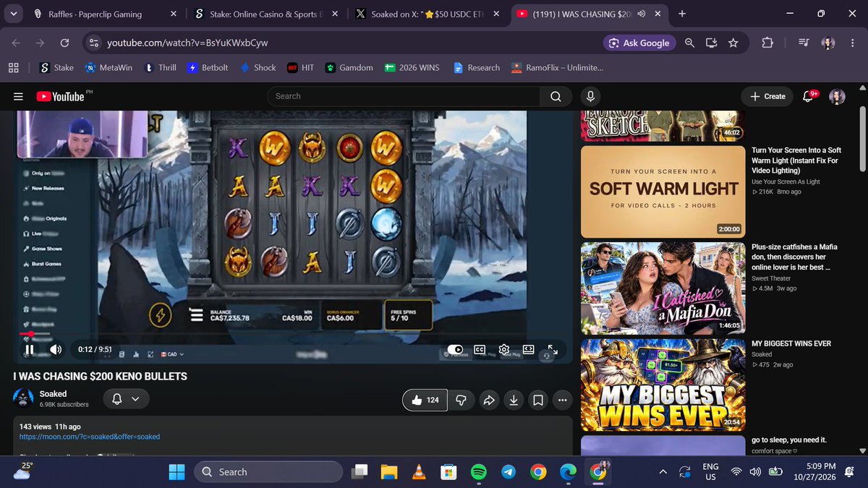This screenshot has height=488, width=868.
Task: Reload the current page
Action: point(65,43)
